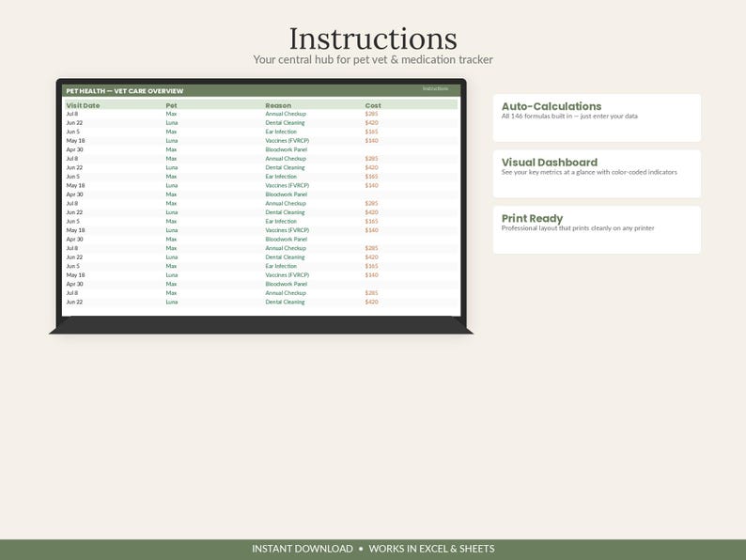This screenshot has height=560, width=746.
Task: Click the first Bloodwork Panel cell
Action: 286,149
